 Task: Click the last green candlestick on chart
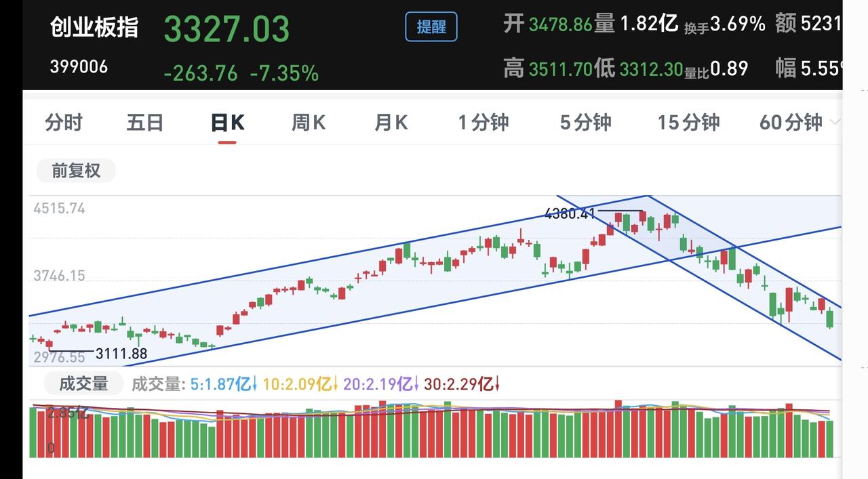[830, 318]
